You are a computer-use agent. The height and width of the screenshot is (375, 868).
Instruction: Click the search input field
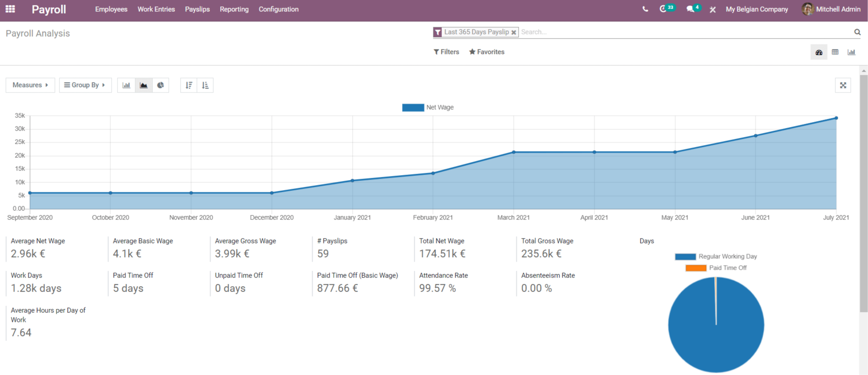(x=681, y=32)
